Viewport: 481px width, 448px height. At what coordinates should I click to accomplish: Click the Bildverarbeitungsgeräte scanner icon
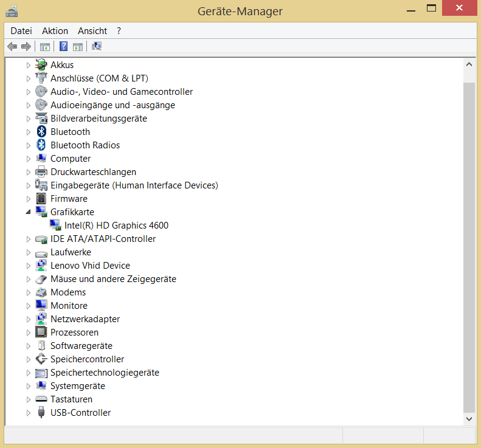[41, 118]
